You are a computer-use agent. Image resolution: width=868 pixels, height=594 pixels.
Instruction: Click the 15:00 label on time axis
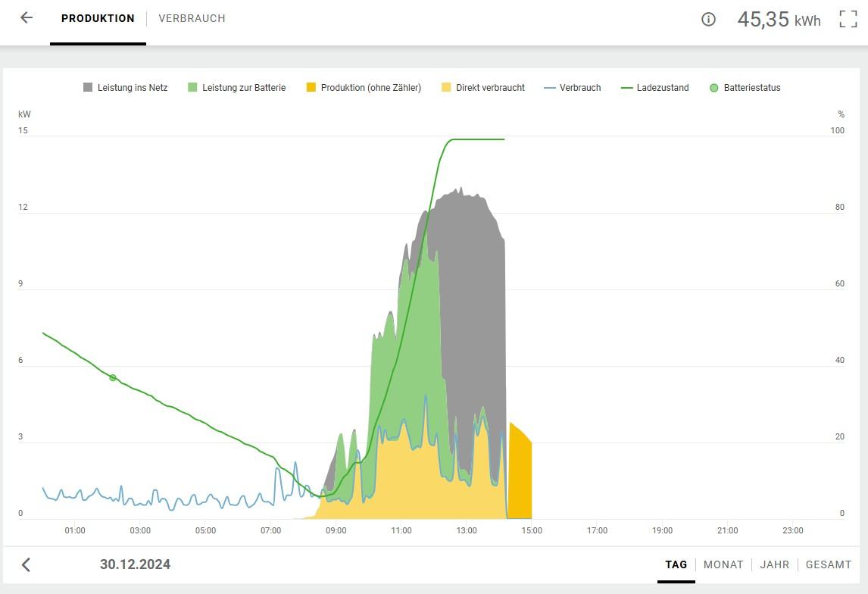(532, 530)
